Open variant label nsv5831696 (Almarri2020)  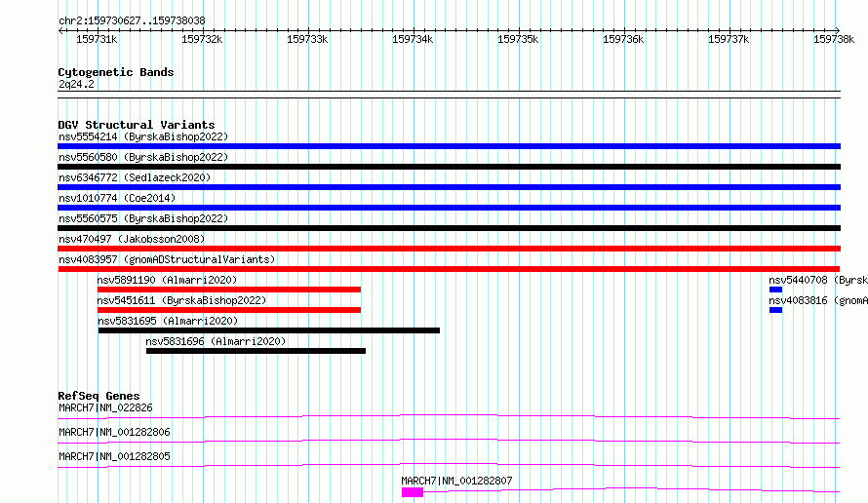(x=216, y=341)
